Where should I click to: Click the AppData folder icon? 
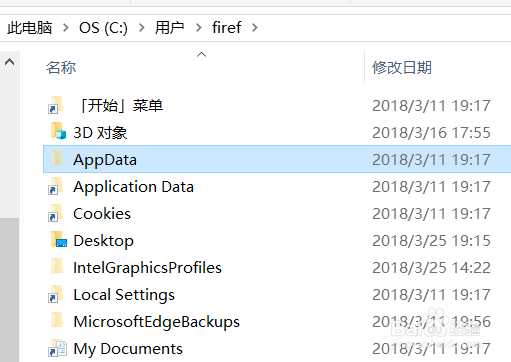coord(57,159)
